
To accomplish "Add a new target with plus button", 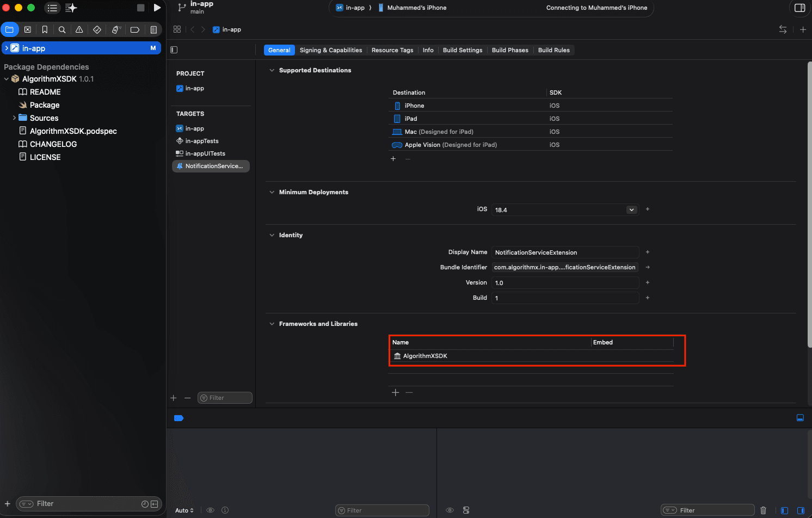I will pos(174,398).
